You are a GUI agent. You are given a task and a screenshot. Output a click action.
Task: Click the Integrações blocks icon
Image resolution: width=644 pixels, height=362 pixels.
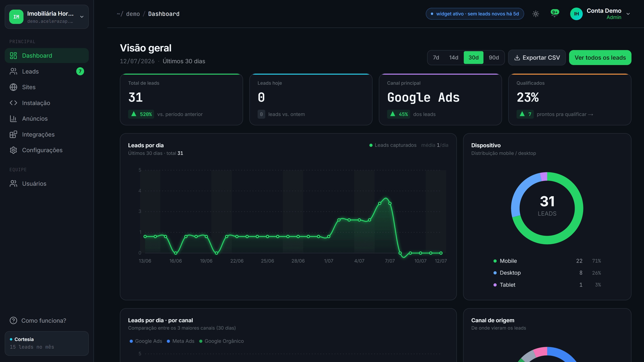(x=13, y=134)
